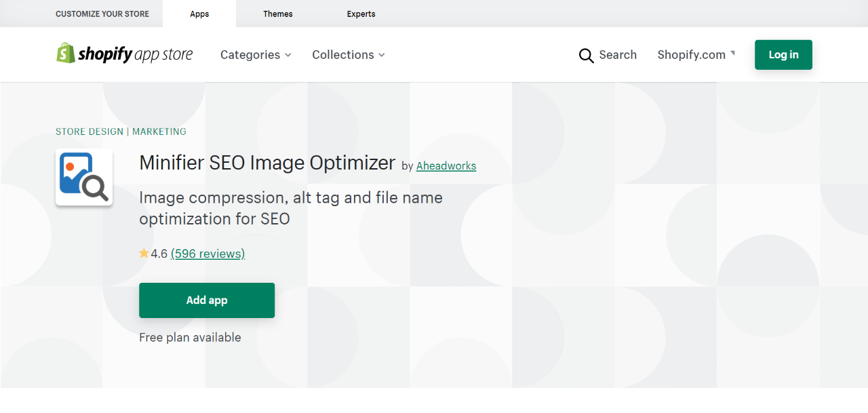The height and width of the screenshot is (413, 868).
Task: Expand the Categories dropdown
Action: pos(256,55)
